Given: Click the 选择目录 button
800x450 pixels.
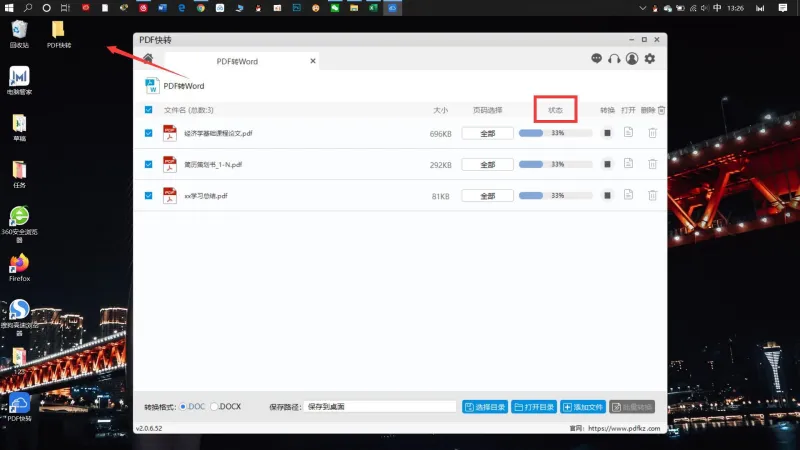Looking at the screenshot, I should pyautogui.click(x=485, y=407).
